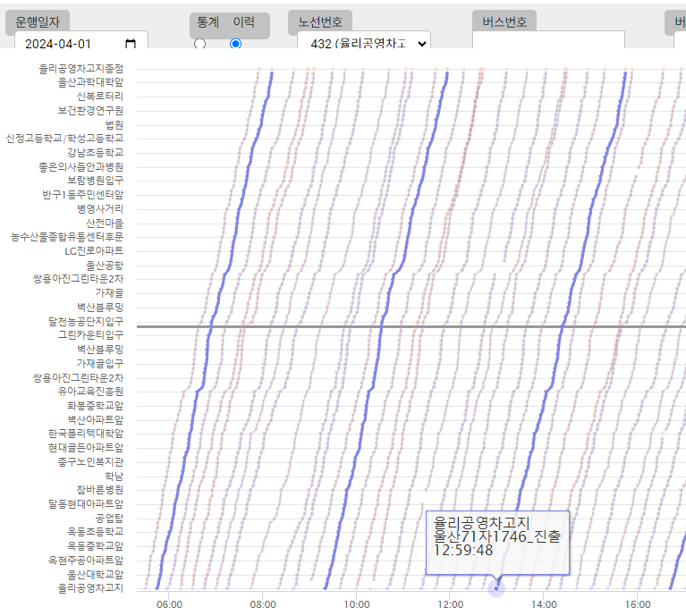The width and height of the screenshot is (686, 616).
Task: Select the 통계 radio button
Action: pos(199,44)
